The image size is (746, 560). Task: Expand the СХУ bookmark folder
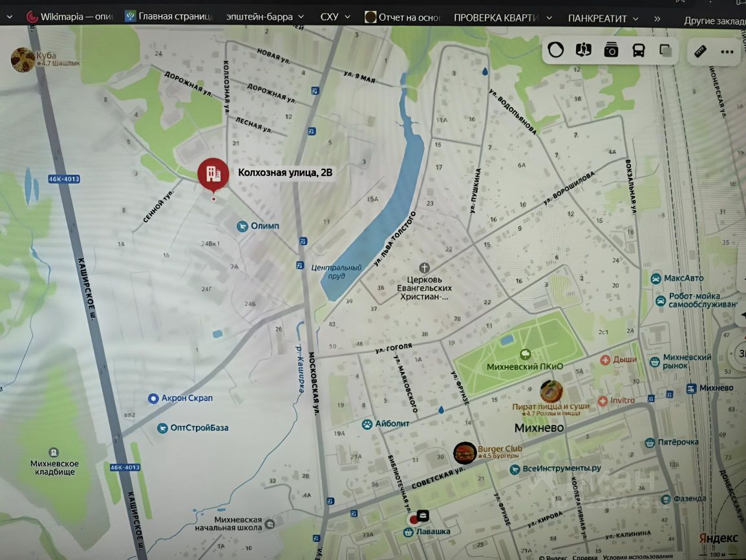point(336,17)
